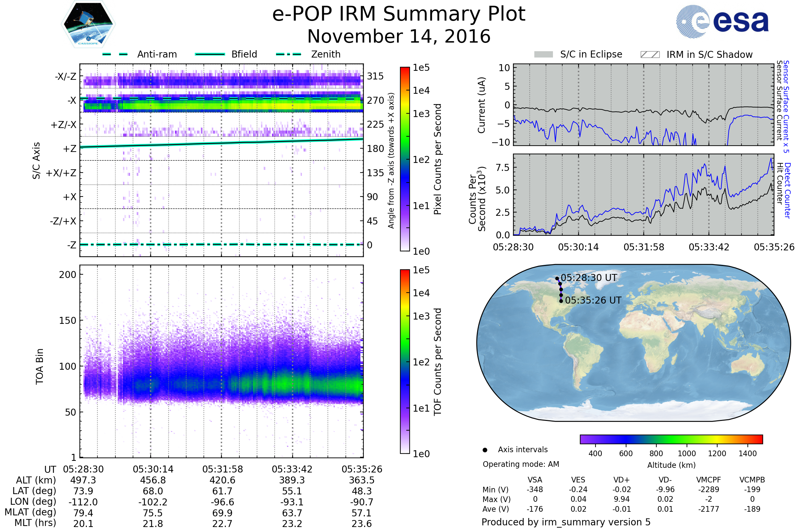Click the VMCPF column header

pos(709,480)
